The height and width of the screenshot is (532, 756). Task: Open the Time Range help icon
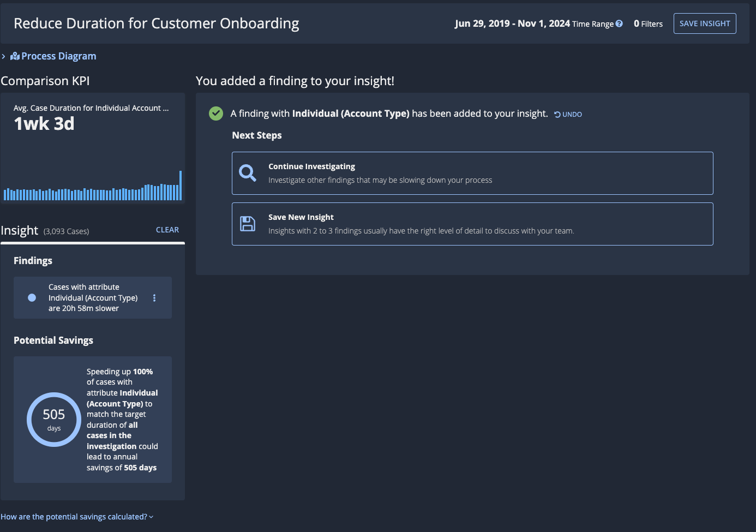[x=619, y=23]
